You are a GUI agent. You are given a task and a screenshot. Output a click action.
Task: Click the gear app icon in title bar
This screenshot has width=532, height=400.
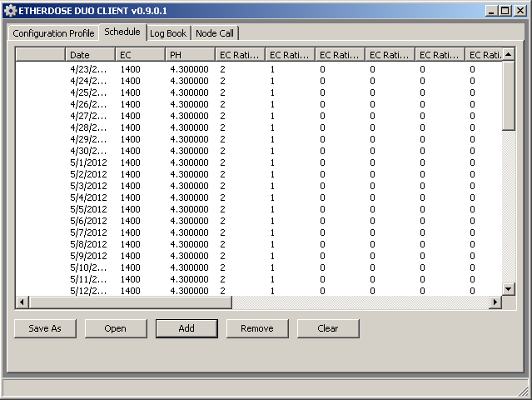[11, 11]
